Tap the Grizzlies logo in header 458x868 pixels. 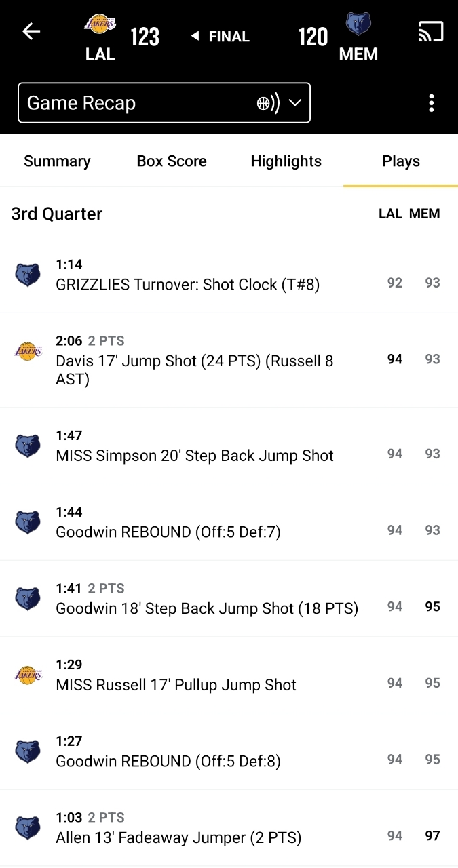point(358,24)
